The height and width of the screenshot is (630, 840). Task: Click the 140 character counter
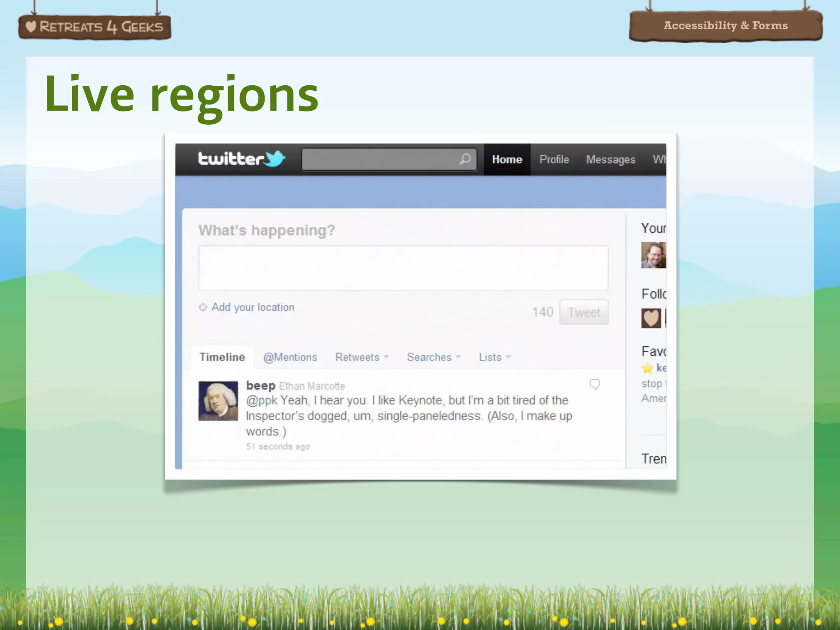[x=543, y=312]
